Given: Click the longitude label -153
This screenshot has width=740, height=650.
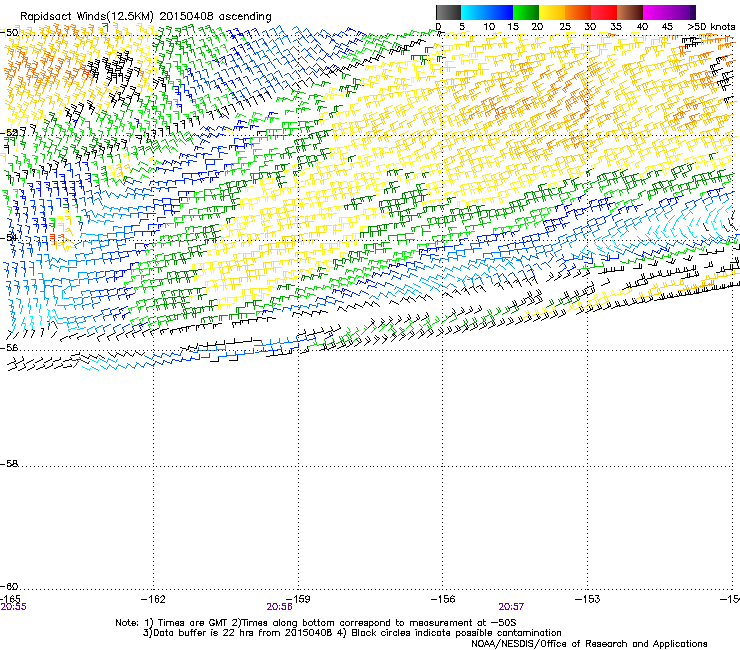Looking at the screenshot, I should click(588, 599).
